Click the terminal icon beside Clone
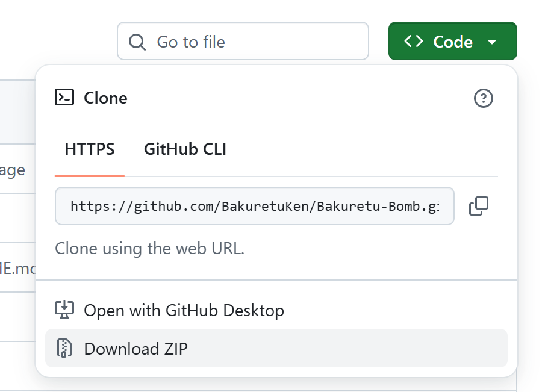 click(64, 97)
